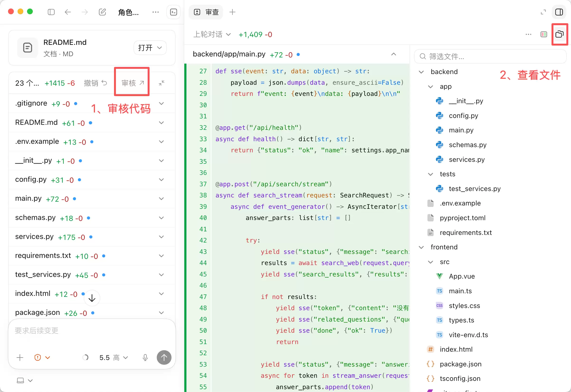Expand the review pane to full screen
The height and width of the screenshot is (392, 571).
pos(543,12)
